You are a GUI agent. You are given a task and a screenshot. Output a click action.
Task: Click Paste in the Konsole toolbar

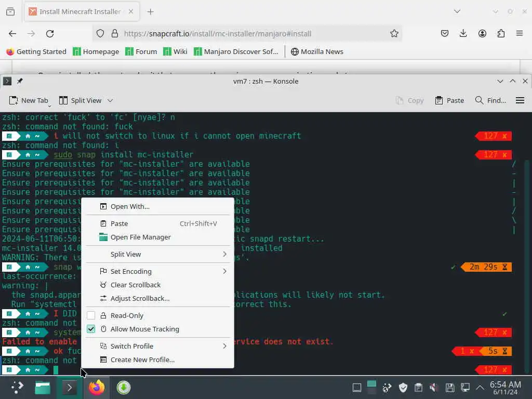point(449,100)
